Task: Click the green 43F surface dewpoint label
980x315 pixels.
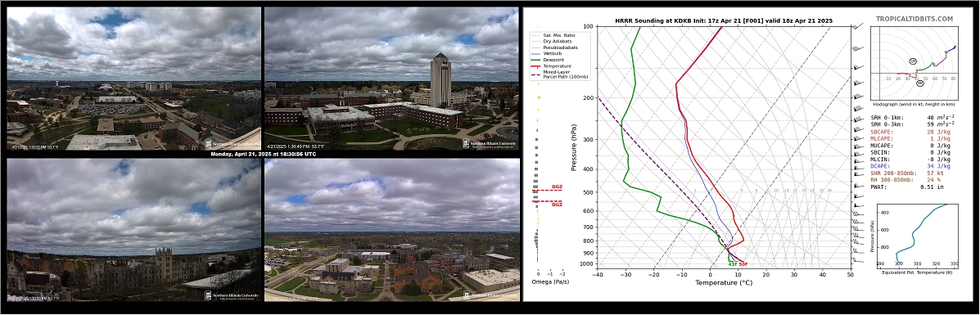Action: pos(733,264)
